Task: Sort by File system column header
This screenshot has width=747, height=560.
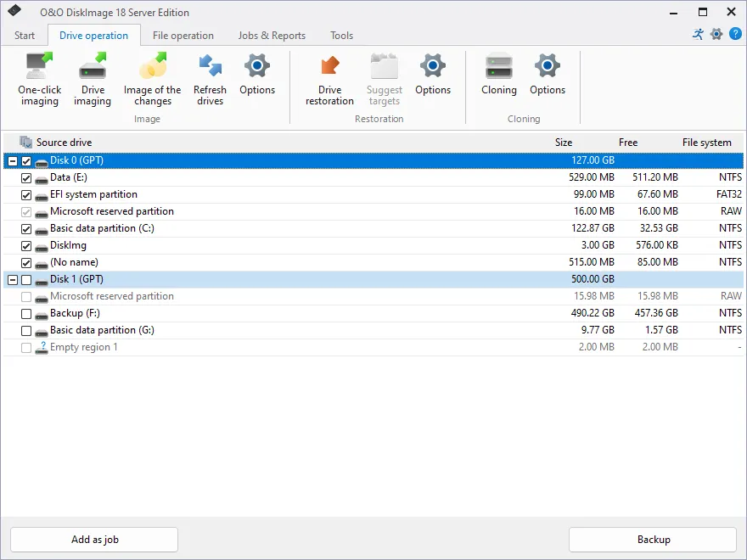Action: pyautogui.click(x=706, y=143)
